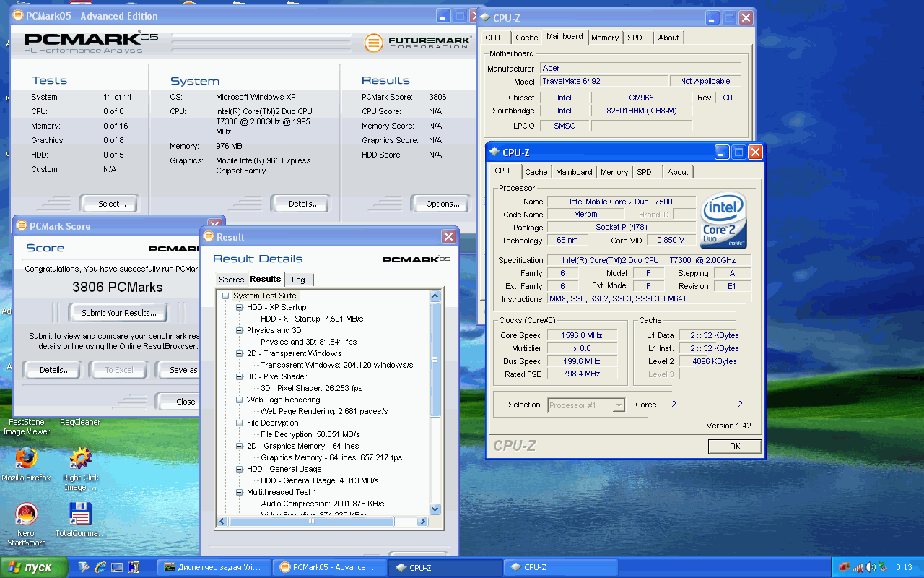Click the Options... button under Results
This screenshot has height=578, width=924.
pyautogui.click(x=443, y=204)
